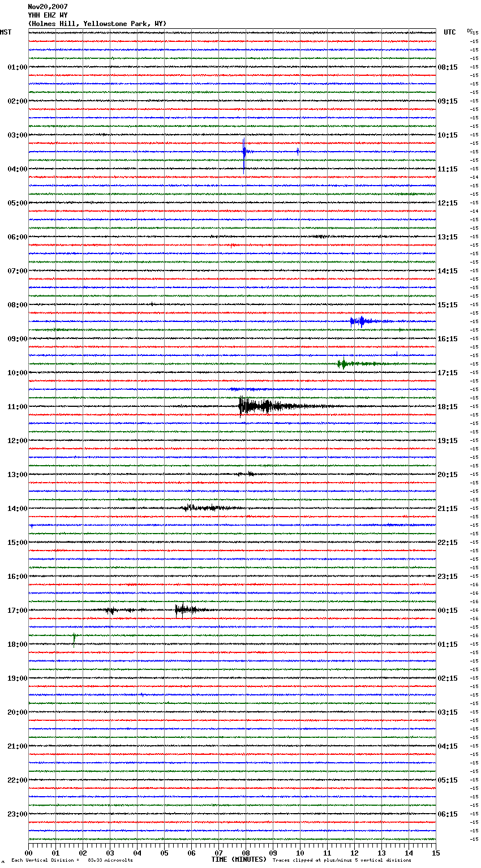Click the 22:15 UTC time label
Screen dimensions: 481x868
coord(448,543)
